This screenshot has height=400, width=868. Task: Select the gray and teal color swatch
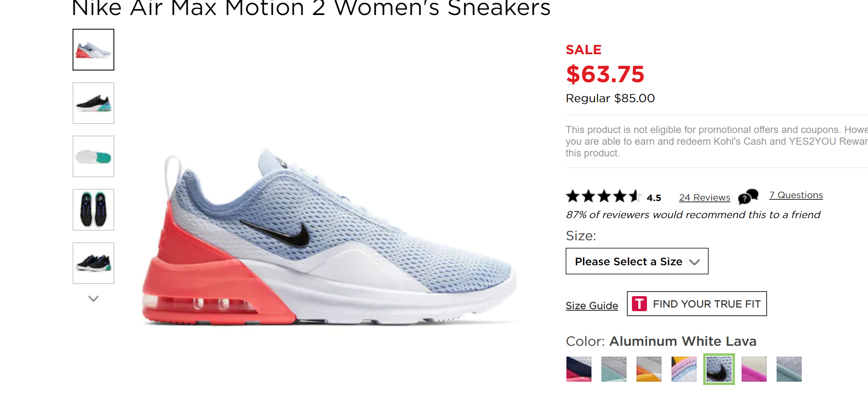(614, 369)
